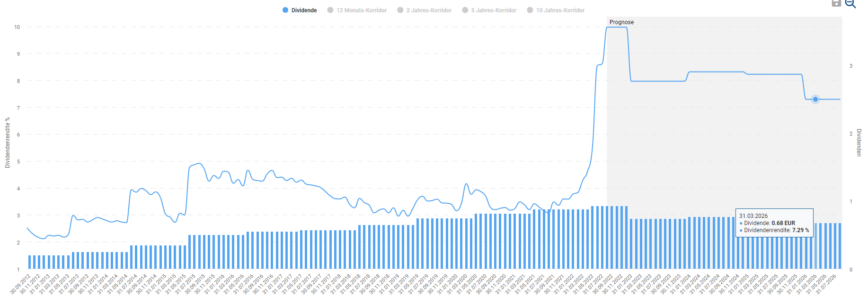Show the 2 Jahres-Korridor series

pos(424,10)
